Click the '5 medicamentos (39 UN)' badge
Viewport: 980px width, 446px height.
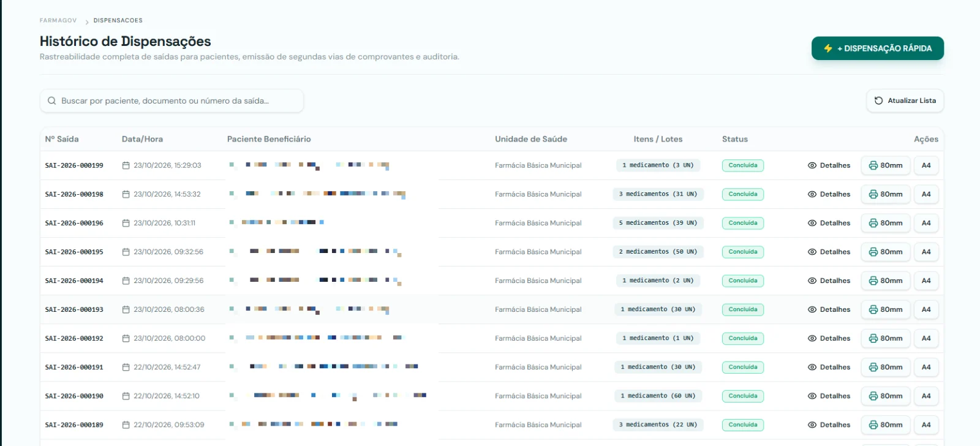pyautogui.click(x=658, y=223)
